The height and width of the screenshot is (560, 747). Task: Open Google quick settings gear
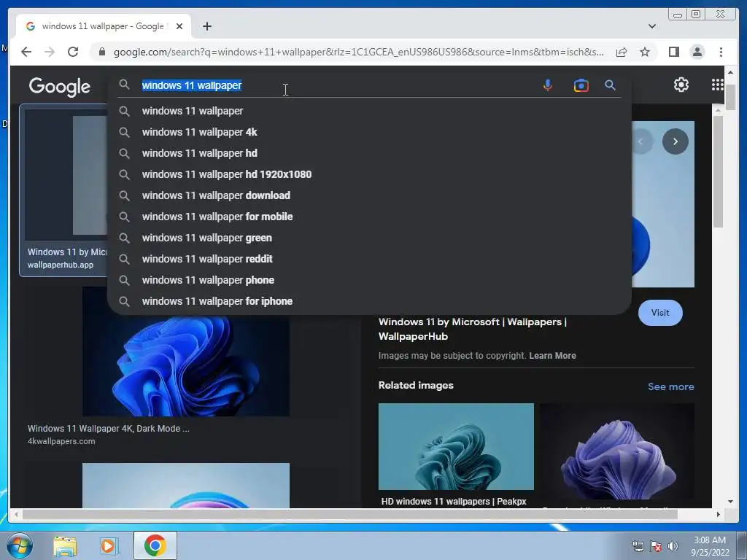click(681, 85)
